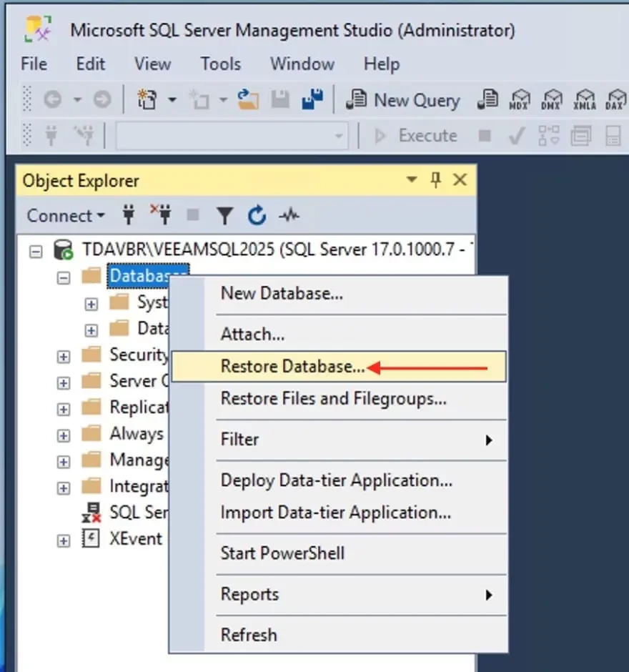Click the navigate Forward arrow in toolbar
Screen dimensions: 629x672
click(102, 100)
